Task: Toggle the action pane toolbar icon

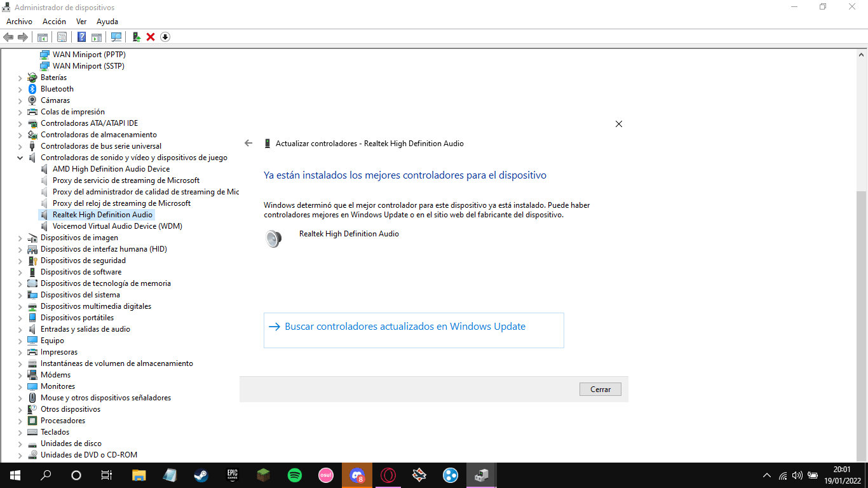Action: pyautogui.click(x=97, y=37)
